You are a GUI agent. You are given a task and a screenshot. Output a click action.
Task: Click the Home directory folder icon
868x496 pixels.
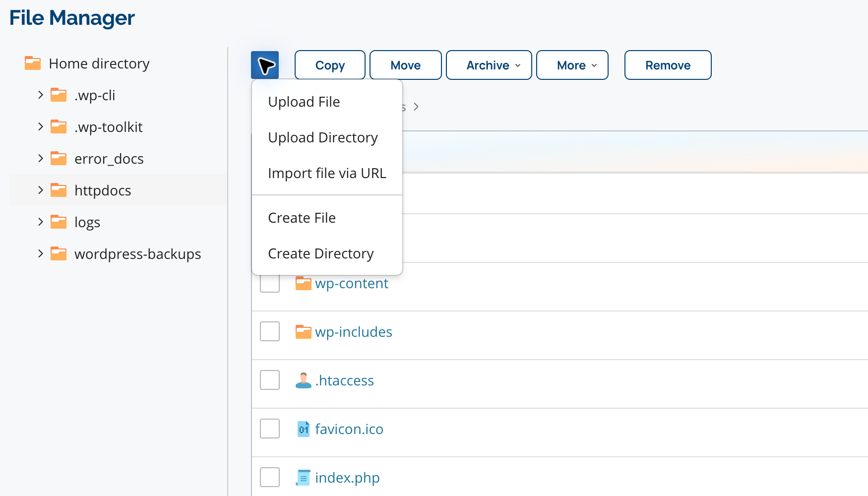click(x=33, y=63)
